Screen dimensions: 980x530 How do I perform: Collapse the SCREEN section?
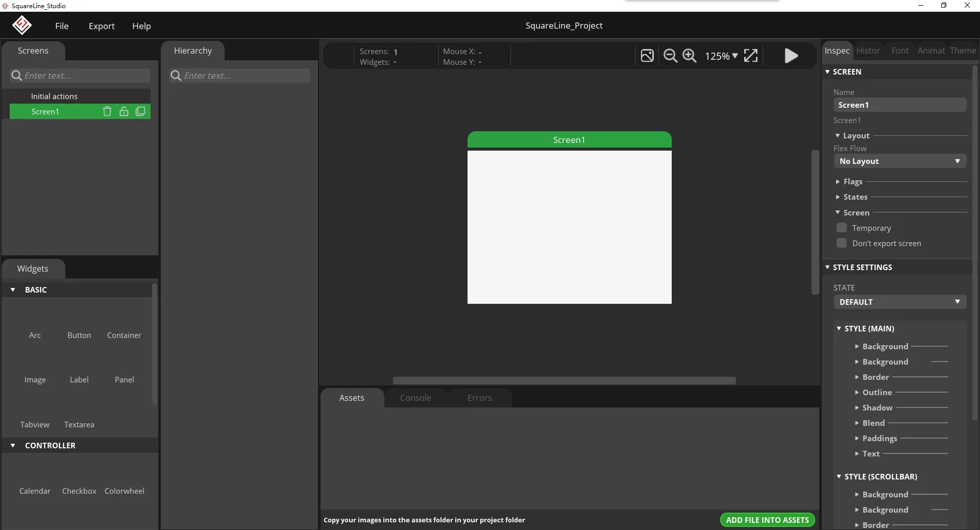827,71
